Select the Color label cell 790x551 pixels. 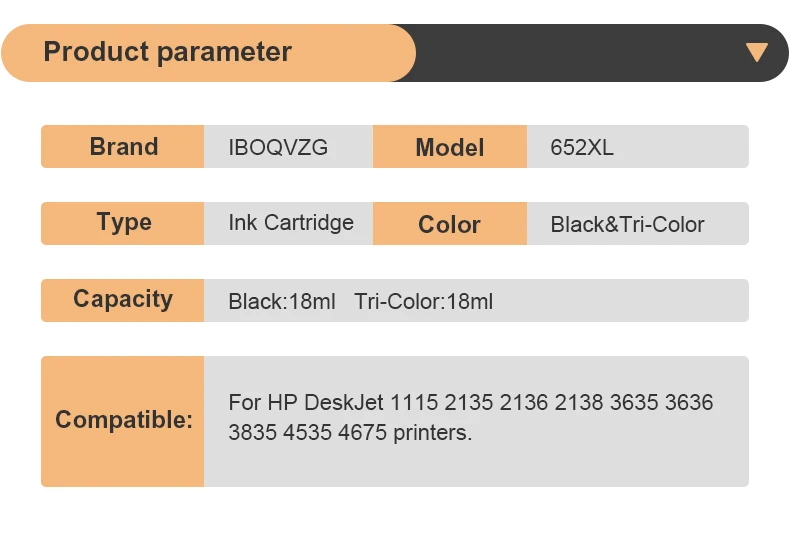450,224
